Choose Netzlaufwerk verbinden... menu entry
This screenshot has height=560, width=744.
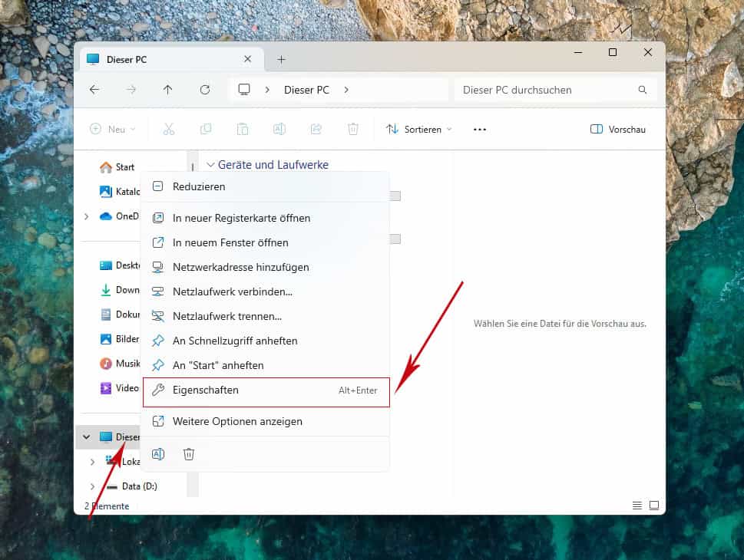click(233, 292)
